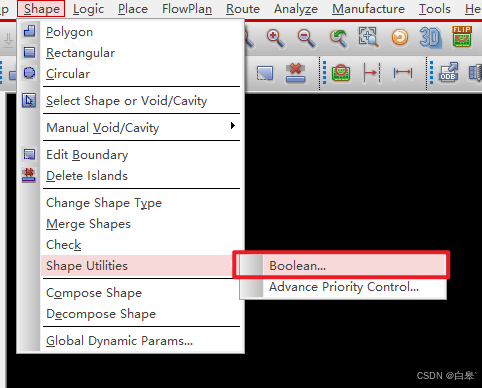Screen dimensions: 482x388
Task: Click the Zoom Out magnifier icon
Action: pyautogui.click(x=306, y=38)
